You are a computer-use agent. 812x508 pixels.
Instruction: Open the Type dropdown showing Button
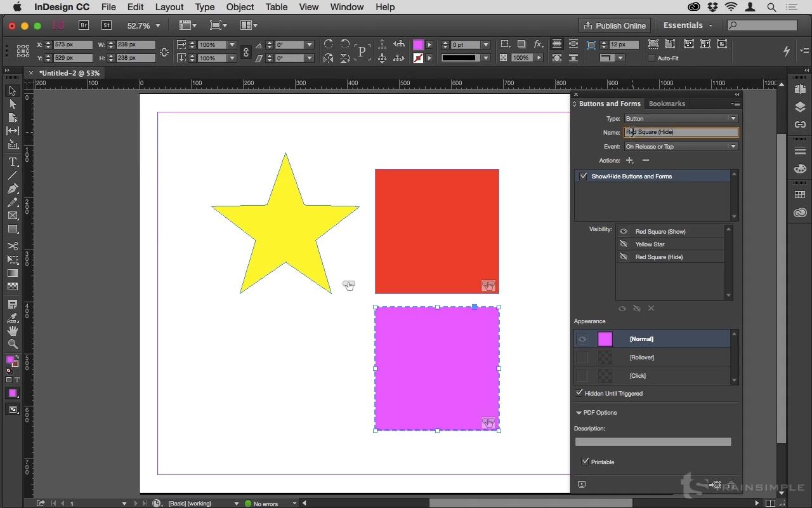coord(681,118)
